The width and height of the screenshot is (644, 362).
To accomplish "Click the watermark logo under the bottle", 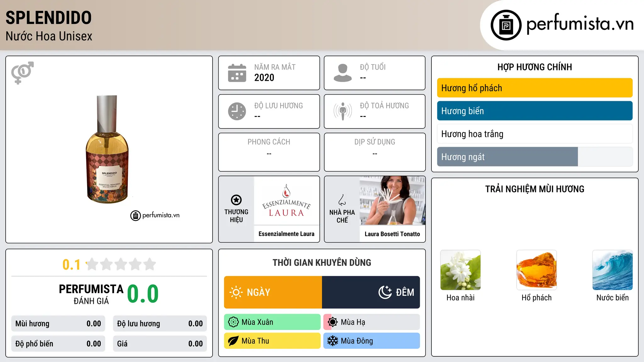I will (x=155, y=215).
